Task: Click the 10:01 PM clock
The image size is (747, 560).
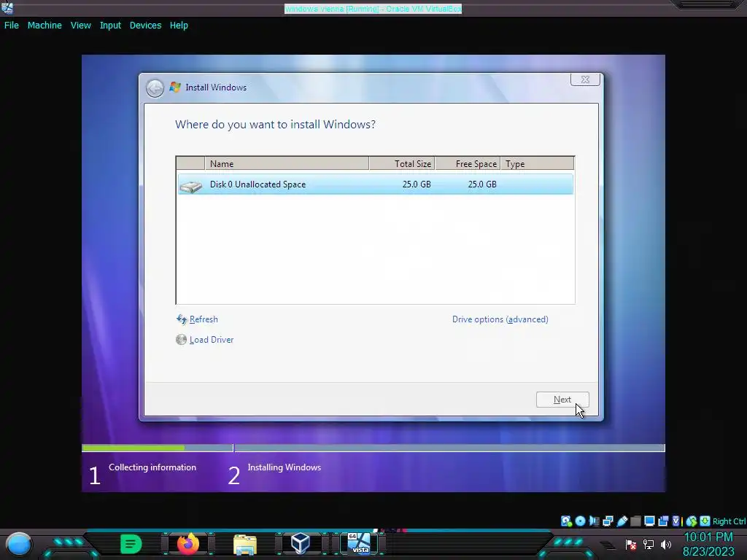Action: pyautogui.click(x=708, y=537)
